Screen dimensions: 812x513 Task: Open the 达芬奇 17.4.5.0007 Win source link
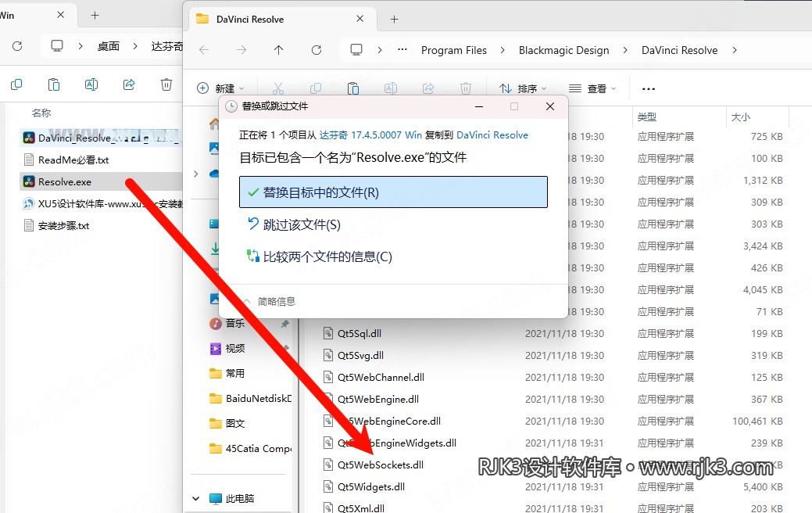coord(370,135)
